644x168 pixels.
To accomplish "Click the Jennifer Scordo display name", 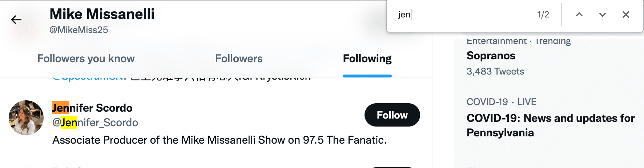I will point(92,108).
